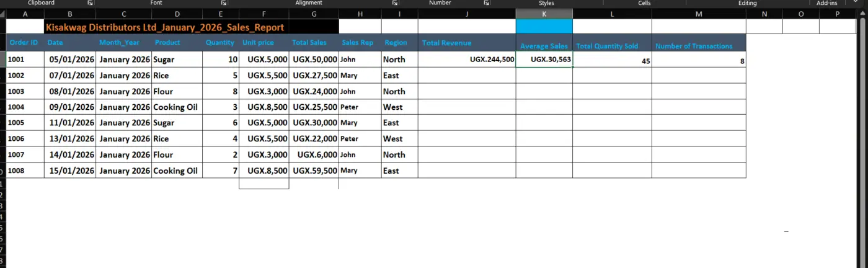Image resolution: width=868 pixels, height=268 pixels.
Task: Select the highlighted column K header
Action: (544, 14)
